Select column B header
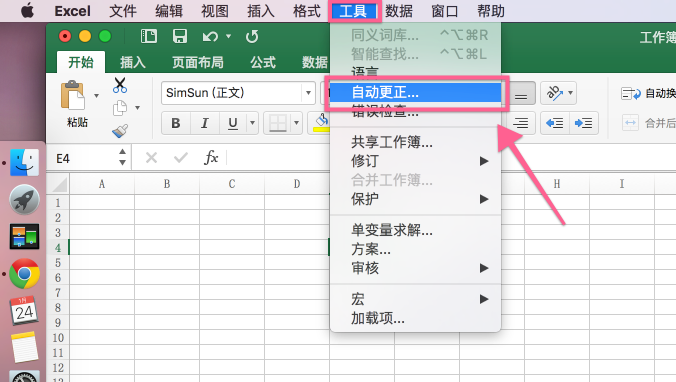 click(x=167, y=184)
